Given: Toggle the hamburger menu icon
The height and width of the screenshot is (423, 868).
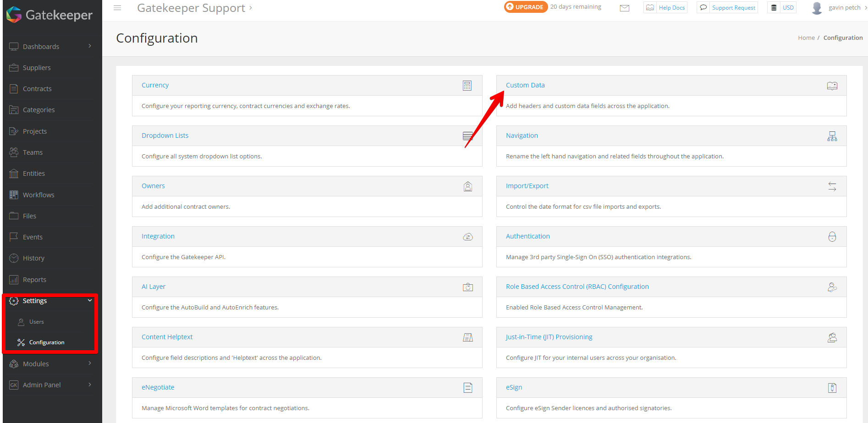Looking at the screenshot, I should (117, 8).
